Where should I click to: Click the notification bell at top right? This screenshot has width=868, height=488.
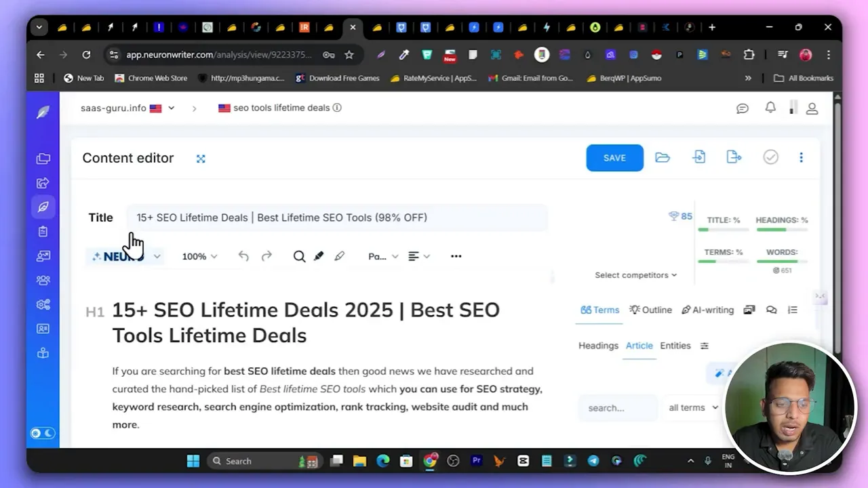tap(770, 108)
